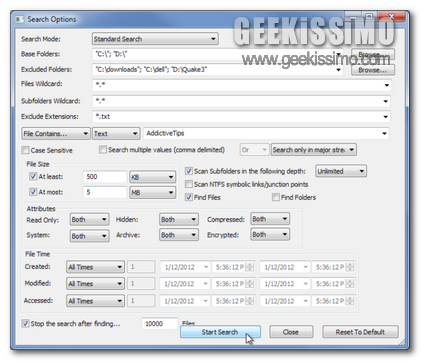
Task: Browse for Excluded Folders
Action: pos(373,70)
